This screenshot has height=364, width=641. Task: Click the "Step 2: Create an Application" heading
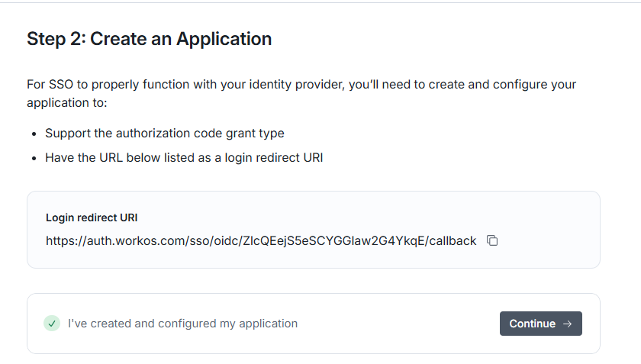[x=150, y=39]
